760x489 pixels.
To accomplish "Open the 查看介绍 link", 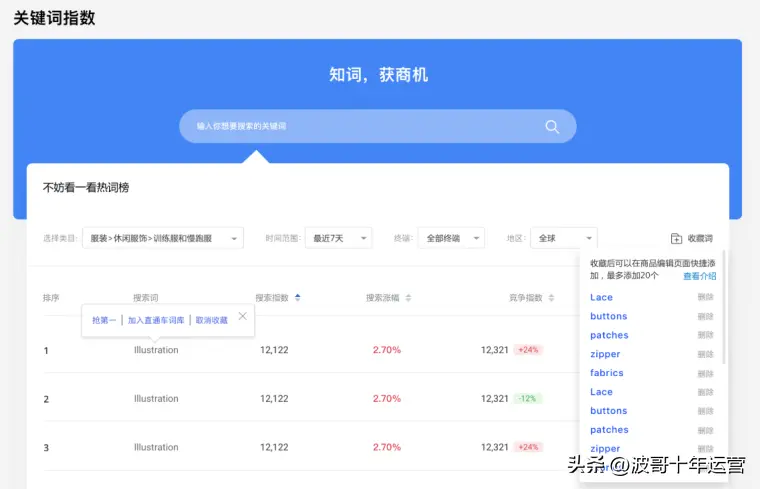I will [700, 276].
